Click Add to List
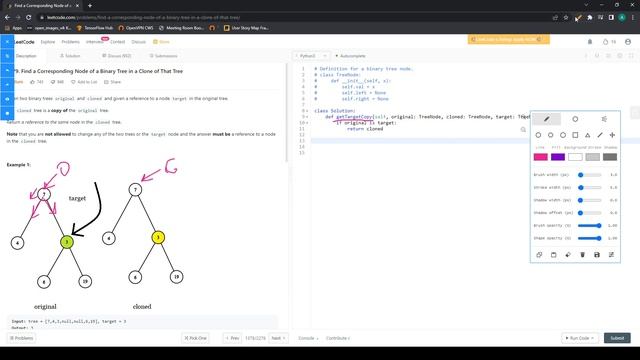This screenshot has height=360, width=640. (x=84, y=82)
